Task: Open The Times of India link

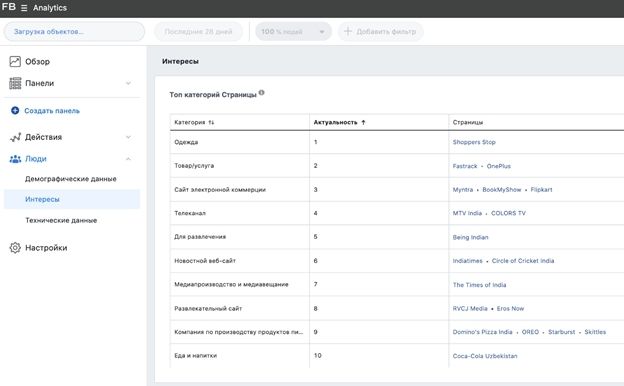Action: click(480, 285)
